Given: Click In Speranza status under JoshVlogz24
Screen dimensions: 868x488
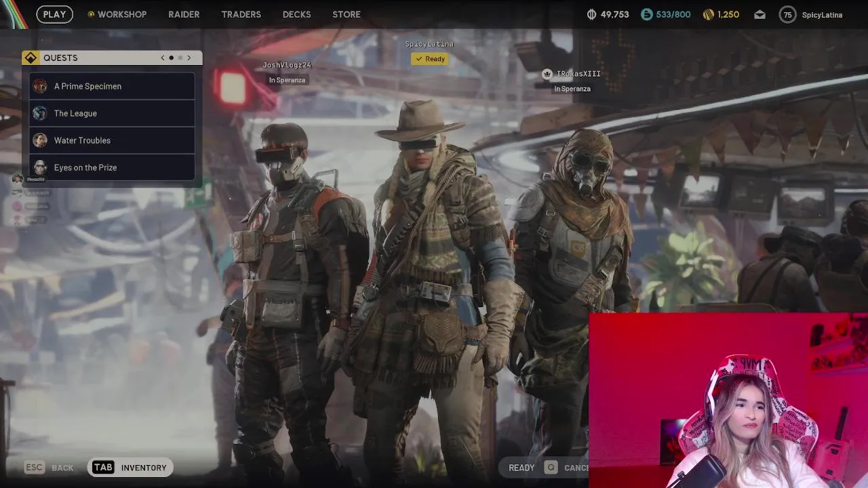Looking at the screenshot, I should (x=287, y=80).
